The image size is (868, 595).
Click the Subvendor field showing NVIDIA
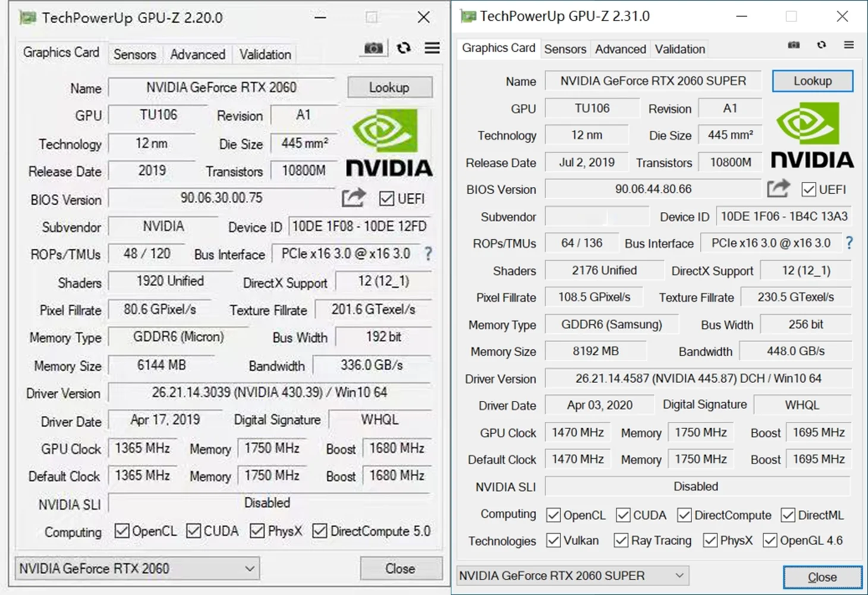[x=163, y=226]
